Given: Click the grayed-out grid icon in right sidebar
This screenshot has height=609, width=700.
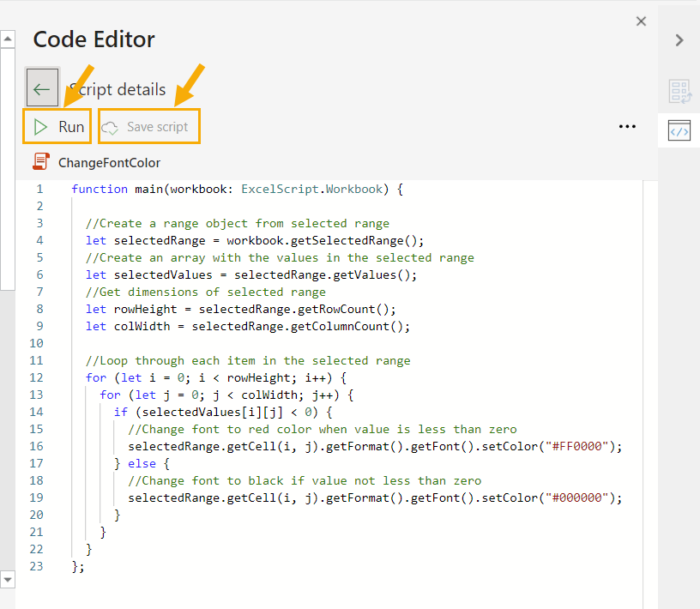Looking at the screenshot, I should pyautogui.click(x=679, y=91).
